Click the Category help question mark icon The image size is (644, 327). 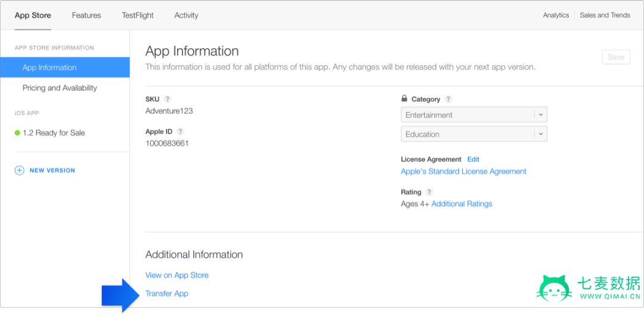[x=448, y=99]
